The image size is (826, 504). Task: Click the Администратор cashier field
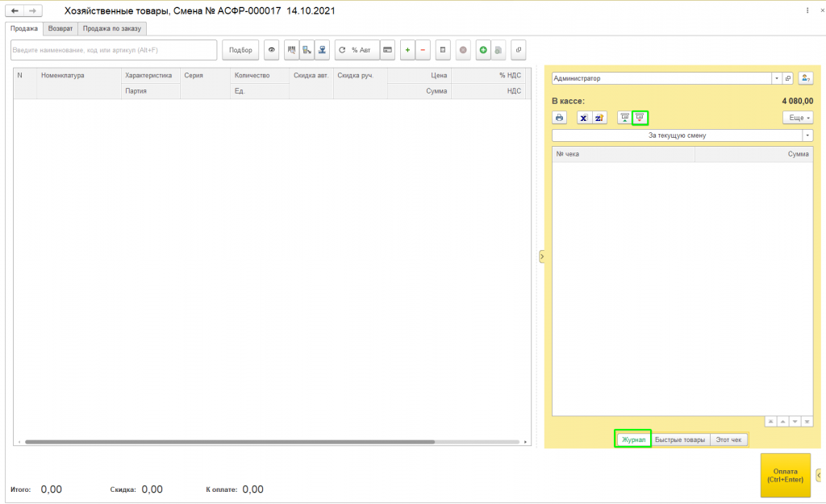[x=661, y=78]
